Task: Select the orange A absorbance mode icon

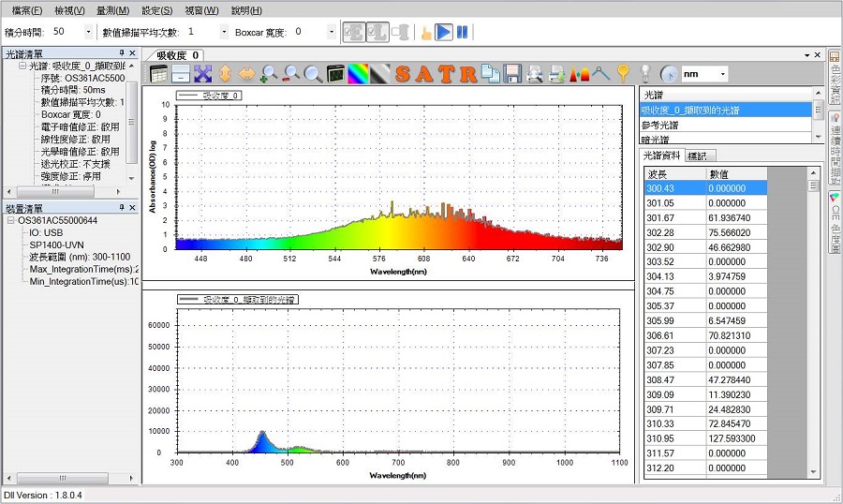Action: coord(424,74)
